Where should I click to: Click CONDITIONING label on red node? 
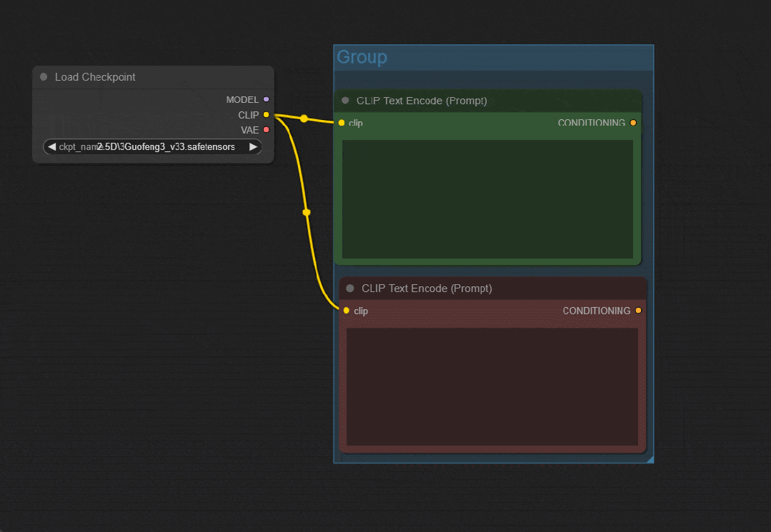click(597, 311)
